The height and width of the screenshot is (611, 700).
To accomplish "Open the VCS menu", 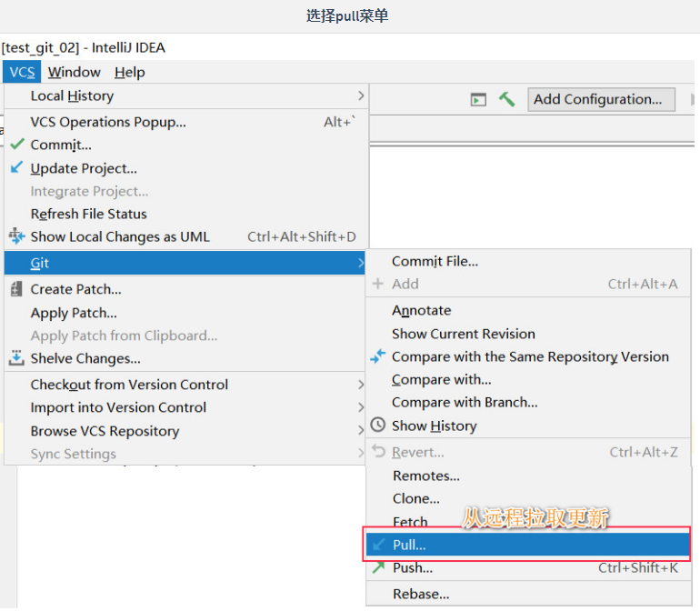I will [x=22, y=72].
